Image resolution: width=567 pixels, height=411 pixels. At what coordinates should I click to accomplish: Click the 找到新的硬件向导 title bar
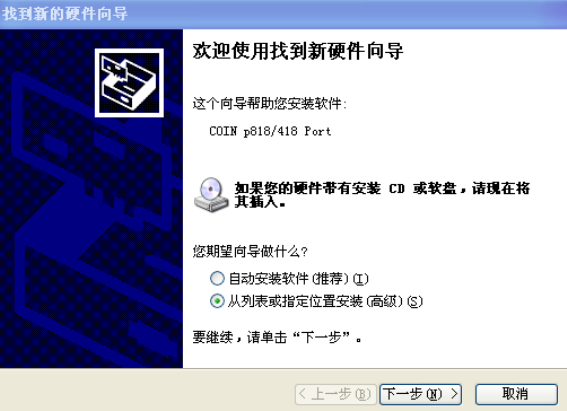[x=284, y=14]
